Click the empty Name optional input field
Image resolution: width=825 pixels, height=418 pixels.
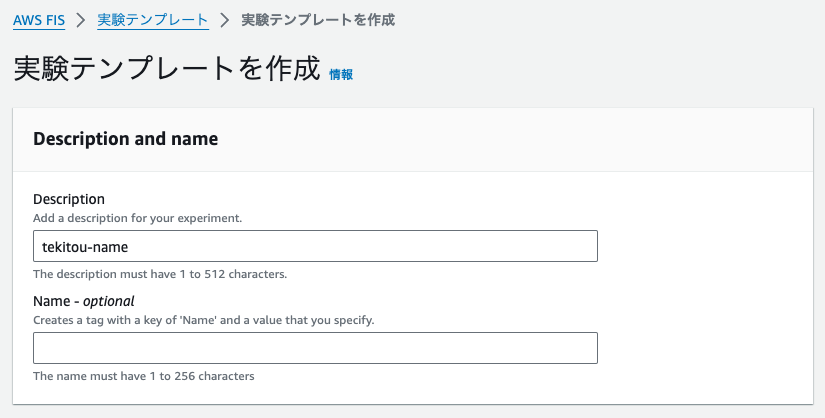315,348
